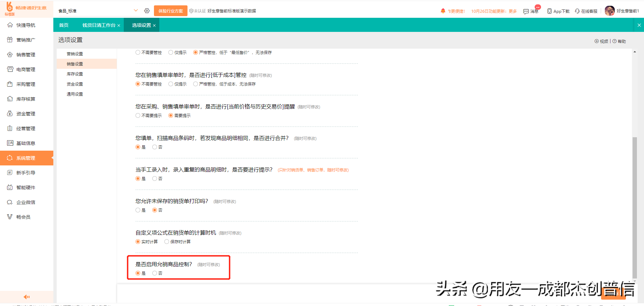The image size is (644, 306).
Task: Open 资金设置 settings section
Action: pyautogui.click(x=74, y=84)
